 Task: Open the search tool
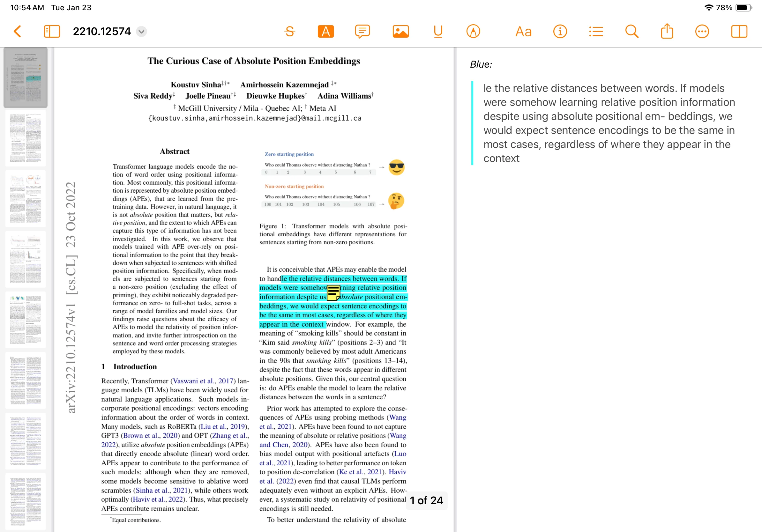[631, 31]
